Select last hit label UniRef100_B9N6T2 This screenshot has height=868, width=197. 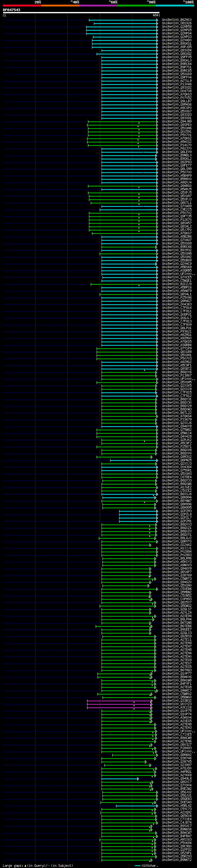[177, 860]
